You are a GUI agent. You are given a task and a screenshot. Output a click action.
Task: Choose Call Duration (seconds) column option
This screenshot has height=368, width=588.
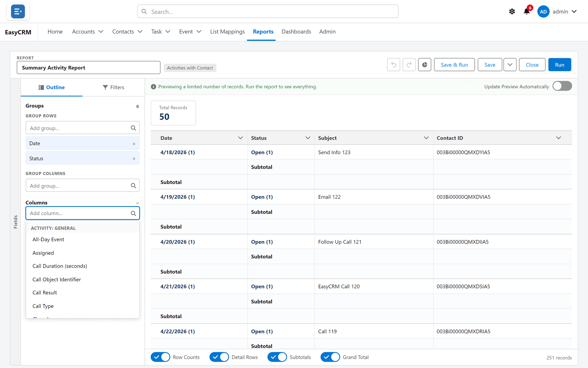click(83, 266)
